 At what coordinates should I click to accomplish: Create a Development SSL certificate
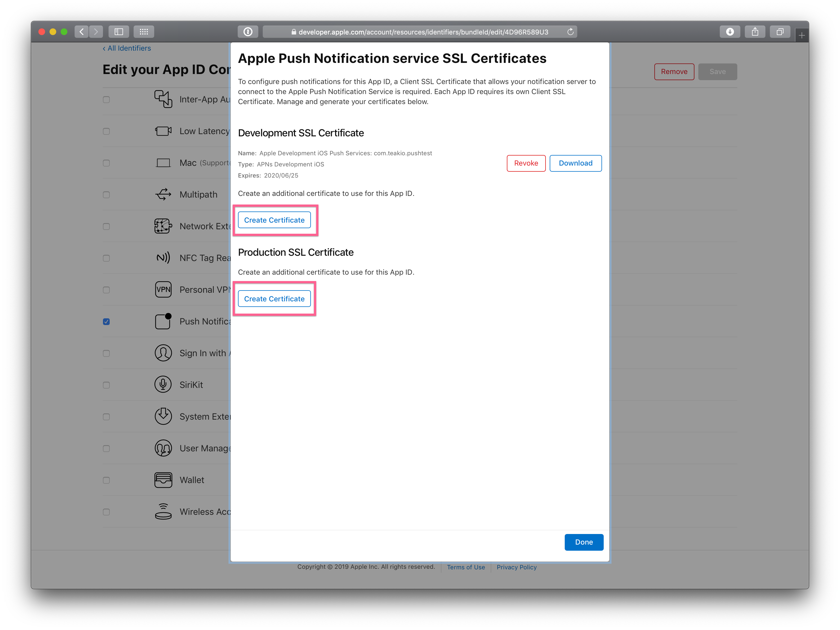tap(274, 220)
